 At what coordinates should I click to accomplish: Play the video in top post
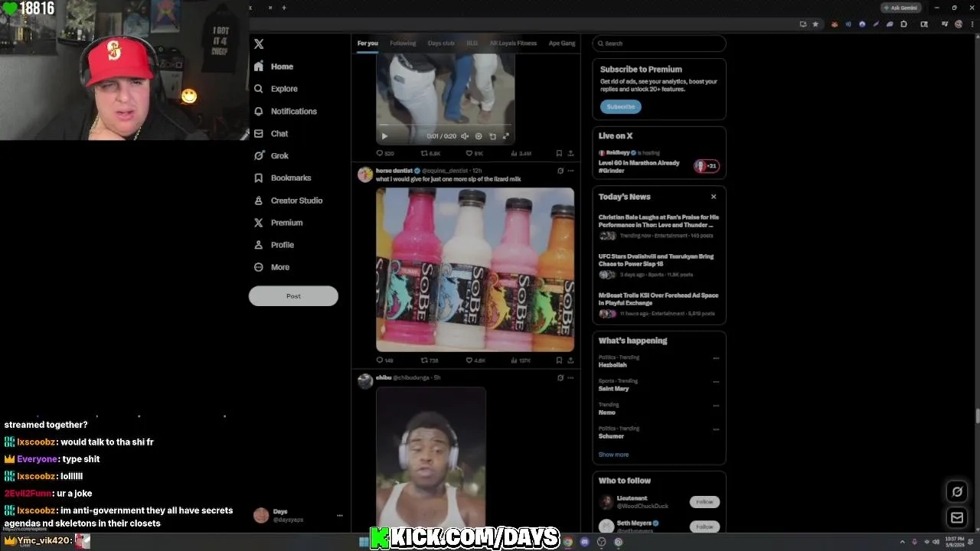tap(384, 136)
